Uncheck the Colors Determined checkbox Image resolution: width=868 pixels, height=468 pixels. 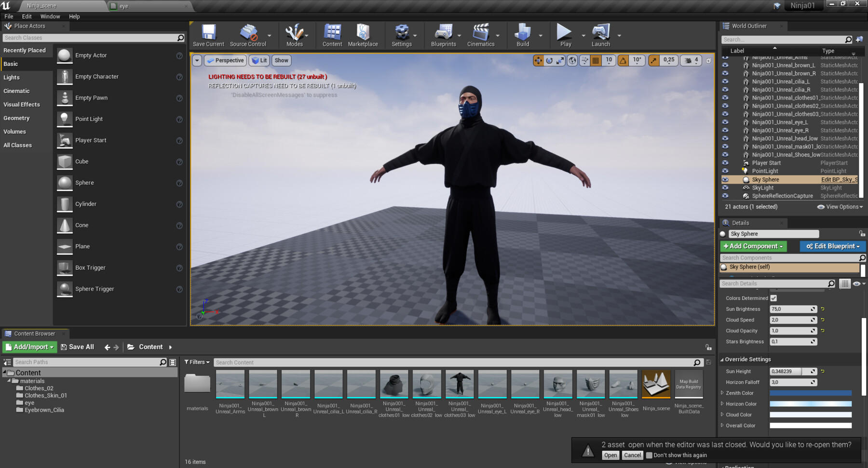(773, 298)
